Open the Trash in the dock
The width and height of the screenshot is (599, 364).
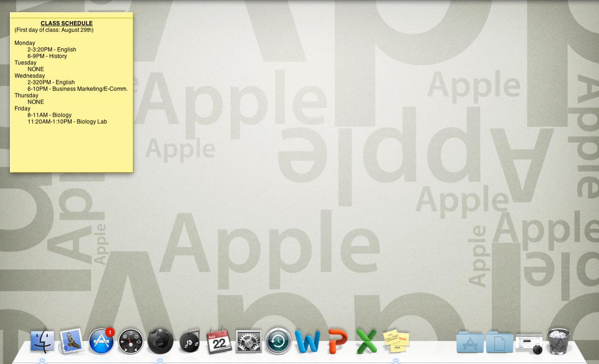[558, 341]
